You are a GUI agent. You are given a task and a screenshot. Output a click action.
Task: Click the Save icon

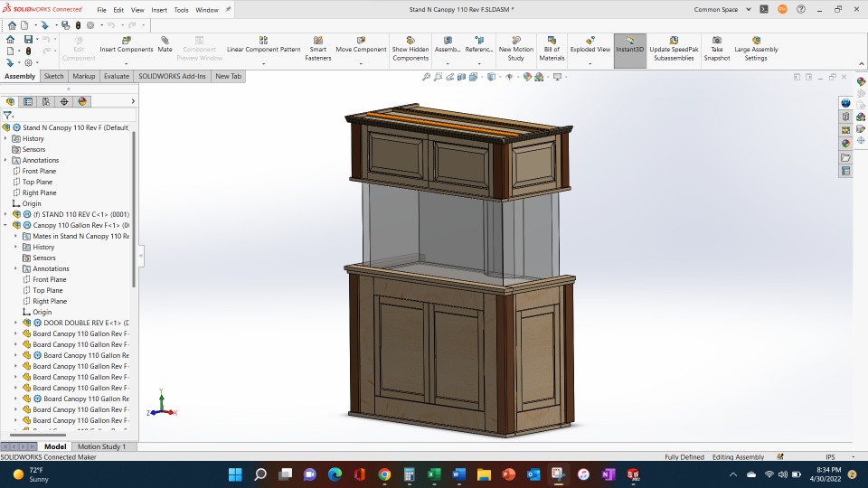(x=28, y=39)
